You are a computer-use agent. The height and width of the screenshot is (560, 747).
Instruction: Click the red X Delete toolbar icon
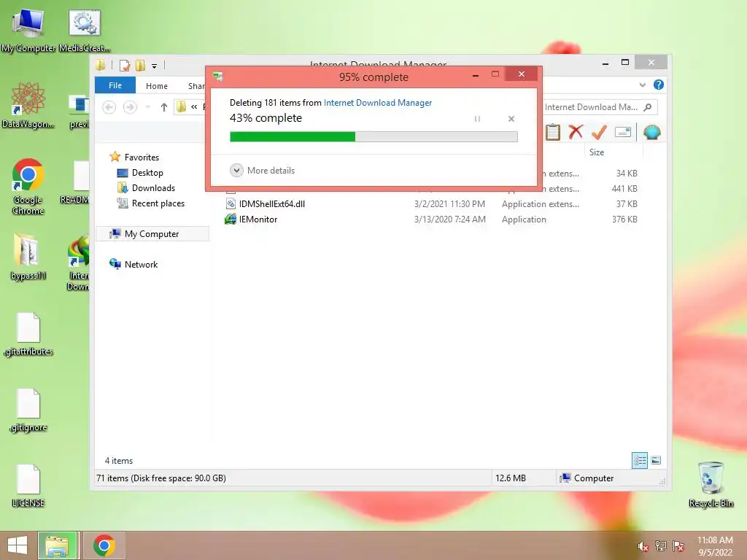tap(576, 132)
